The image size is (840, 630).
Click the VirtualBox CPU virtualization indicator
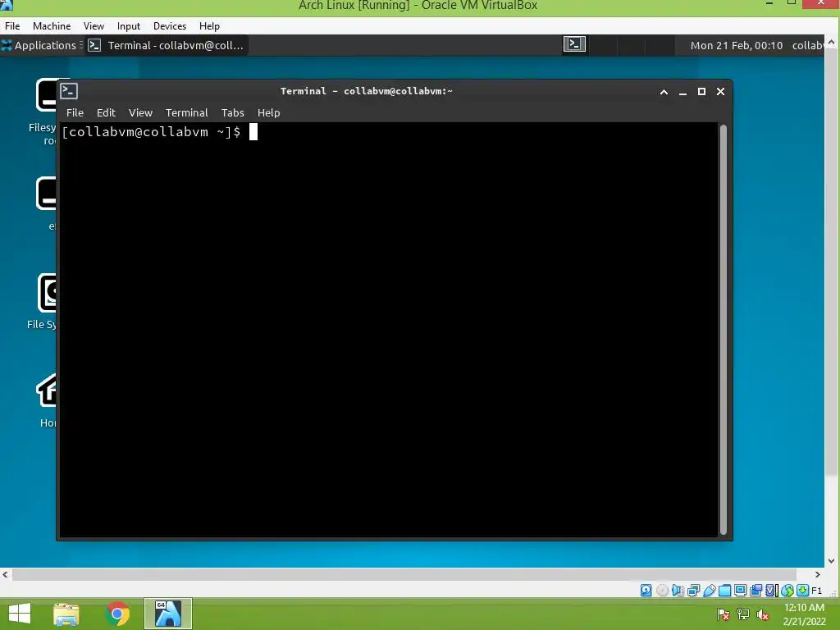(771, 591)
